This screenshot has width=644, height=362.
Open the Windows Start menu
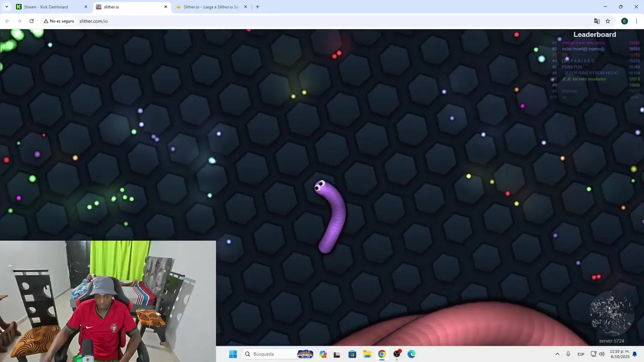[232, 354]
